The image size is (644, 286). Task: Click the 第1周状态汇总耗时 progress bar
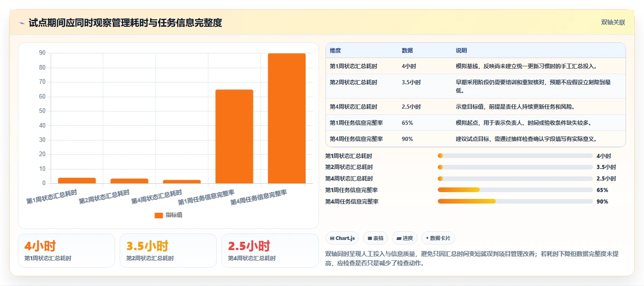(x=515, y=156)
